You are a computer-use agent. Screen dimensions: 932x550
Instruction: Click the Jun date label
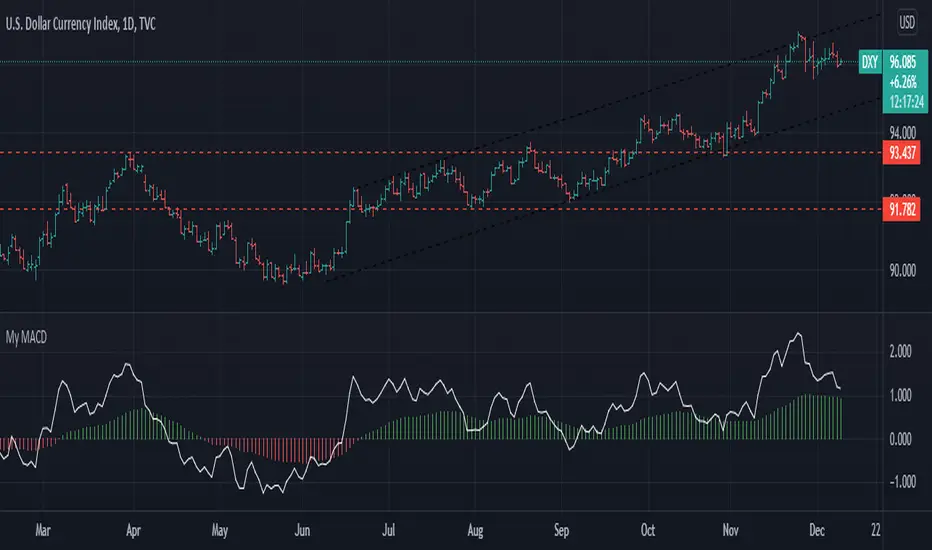[x=302, y=530]
